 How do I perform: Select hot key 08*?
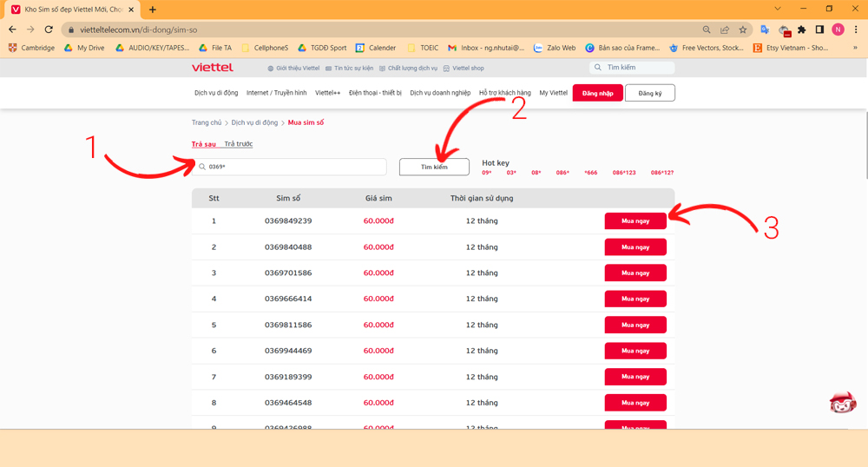coord(536,173)
